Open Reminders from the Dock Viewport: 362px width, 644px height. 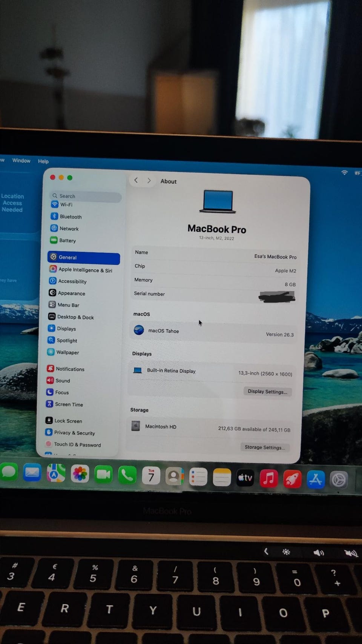pos(198,477)
